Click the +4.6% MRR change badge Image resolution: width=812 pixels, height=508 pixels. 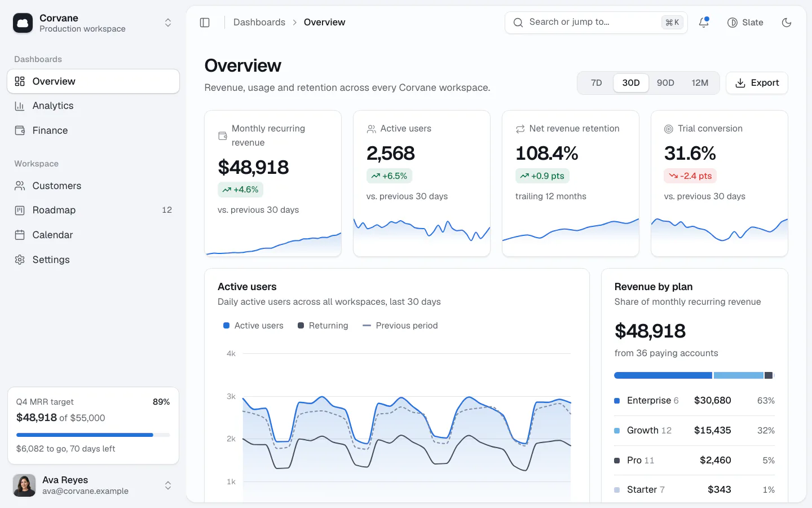[x=241, y=190]
